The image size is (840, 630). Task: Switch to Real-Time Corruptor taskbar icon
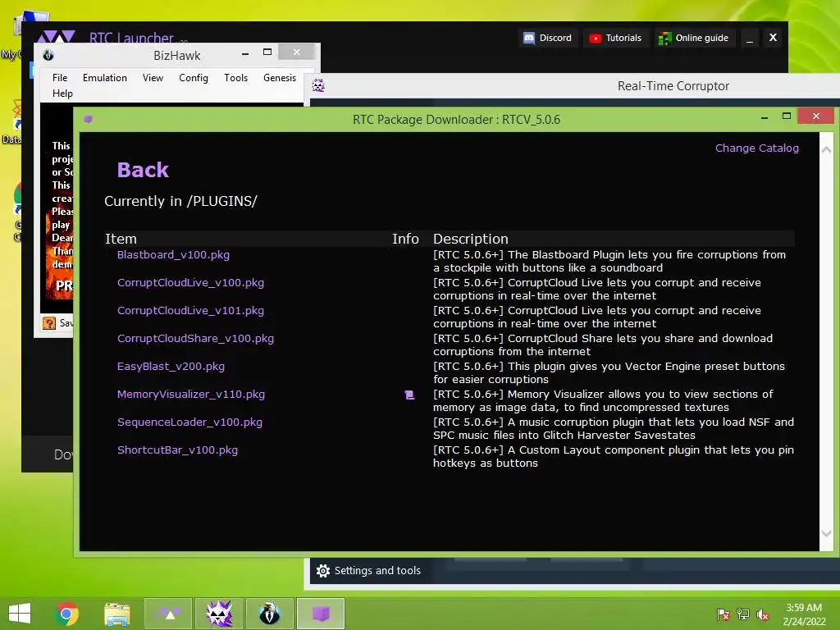(x=218, y=614)
